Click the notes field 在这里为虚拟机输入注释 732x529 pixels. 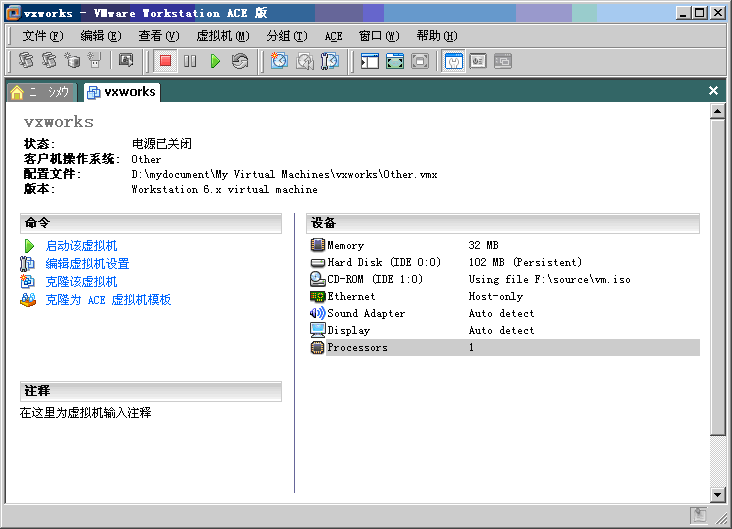(85, 413)
